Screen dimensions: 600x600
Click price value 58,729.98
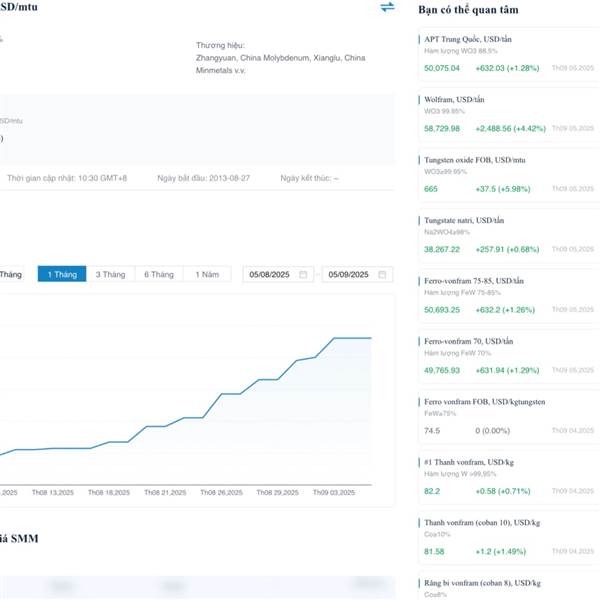point(442,129)
